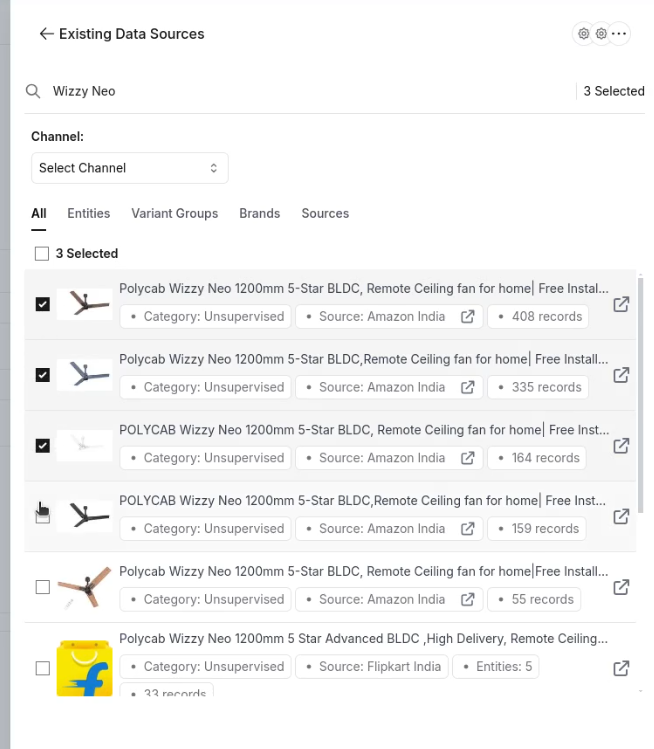Image resolution: width=654 pixels, height=749 pixels.
Task: Open Amazon India source link in 164 records row
Action: click(x=468, y=458)
